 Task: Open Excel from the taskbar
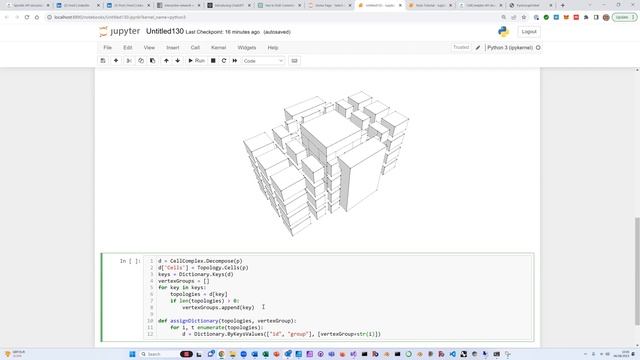(x=265, y=354)
